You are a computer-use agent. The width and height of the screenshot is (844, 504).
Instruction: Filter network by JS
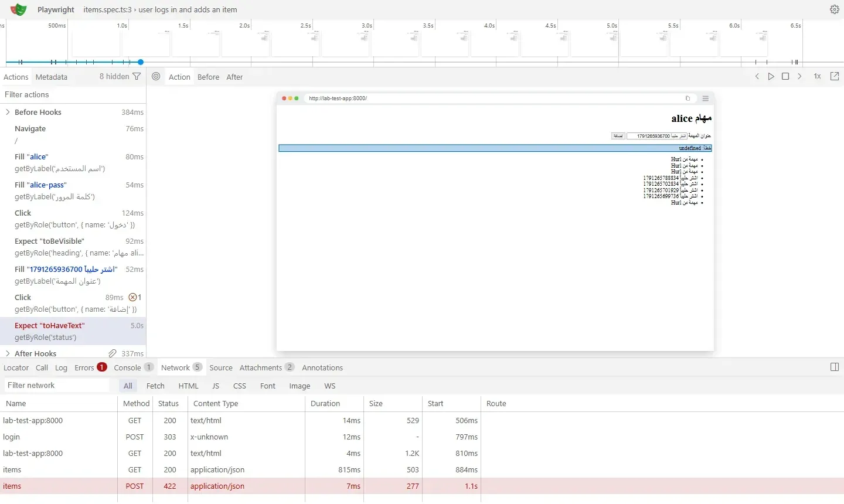216,386
